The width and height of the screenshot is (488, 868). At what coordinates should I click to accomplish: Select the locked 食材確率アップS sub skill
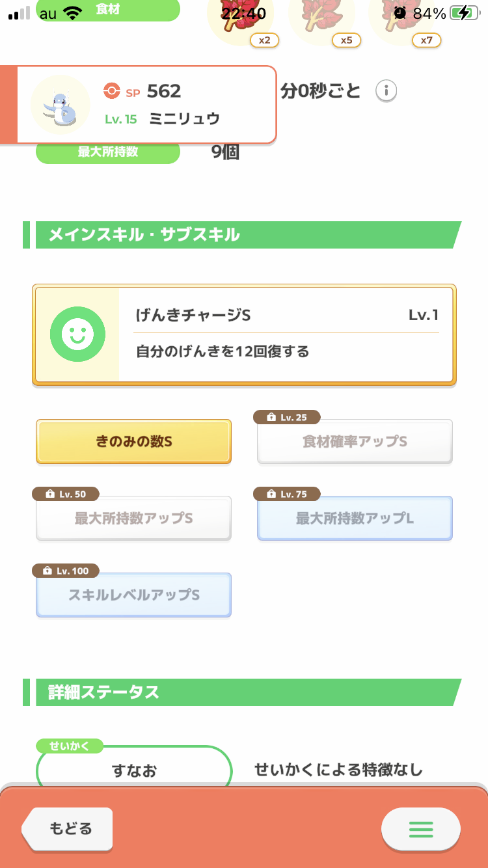[x=355, y=442]
